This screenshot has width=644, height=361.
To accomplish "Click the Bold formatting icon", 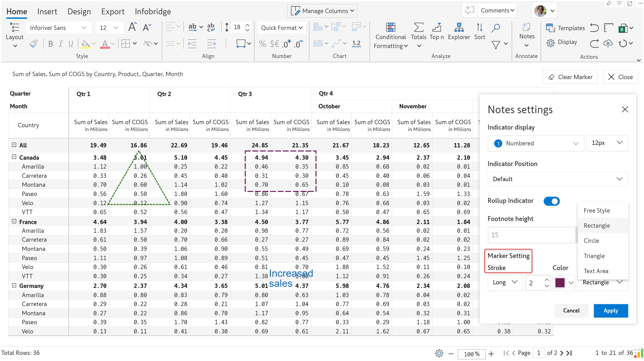I will (50, 44).
